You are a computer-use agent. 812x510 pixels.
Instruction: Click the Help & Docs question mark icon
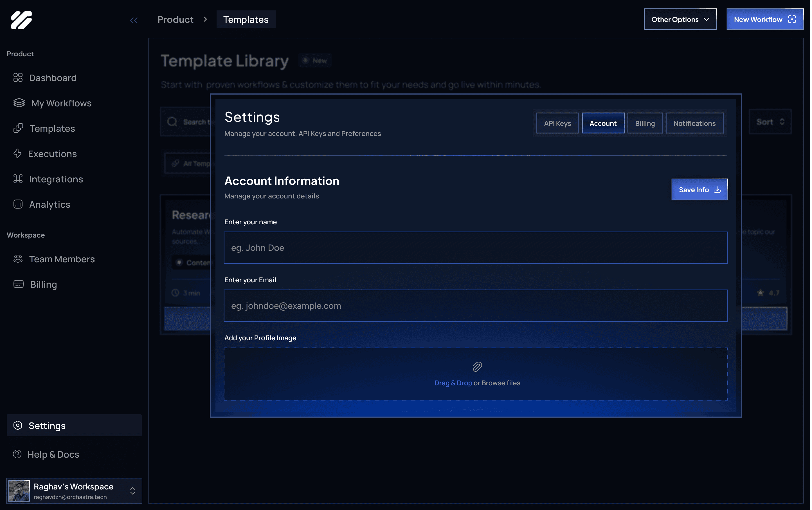[x=17, y=454]
